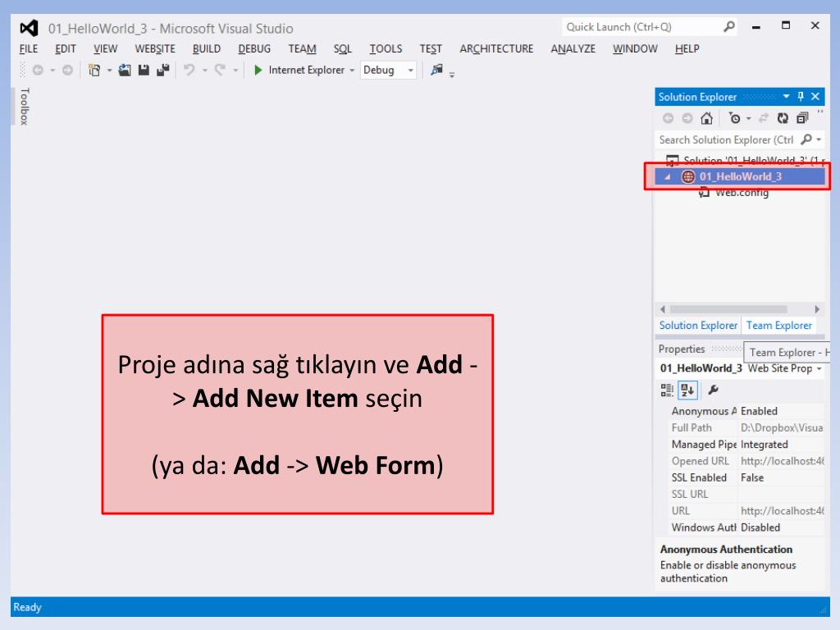840x630 pixels.
Task: Save the current file with the Save icon
Action: 144,71
